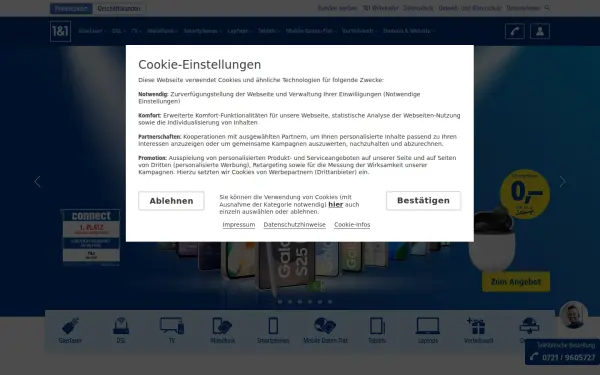Open the chat advisor avatar at bottom right
The image size is (600, 375).
(574, 315)
